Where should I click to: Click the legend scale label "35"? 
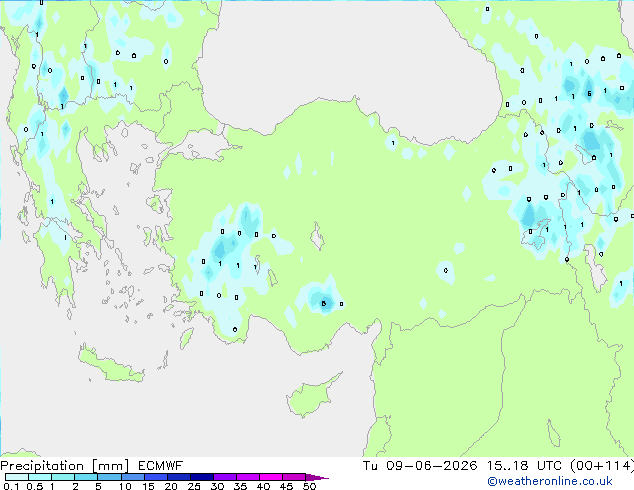(x=240, y=486)
